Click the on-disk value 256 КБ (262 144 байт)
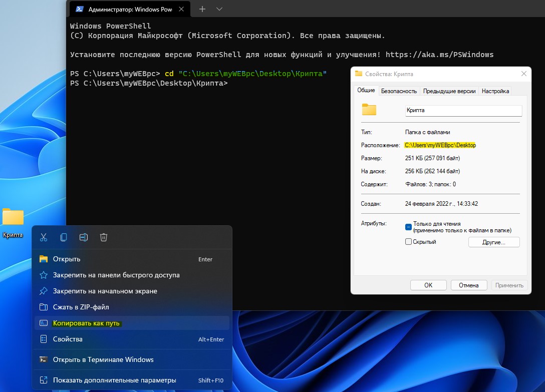 [x=432, y=171]
